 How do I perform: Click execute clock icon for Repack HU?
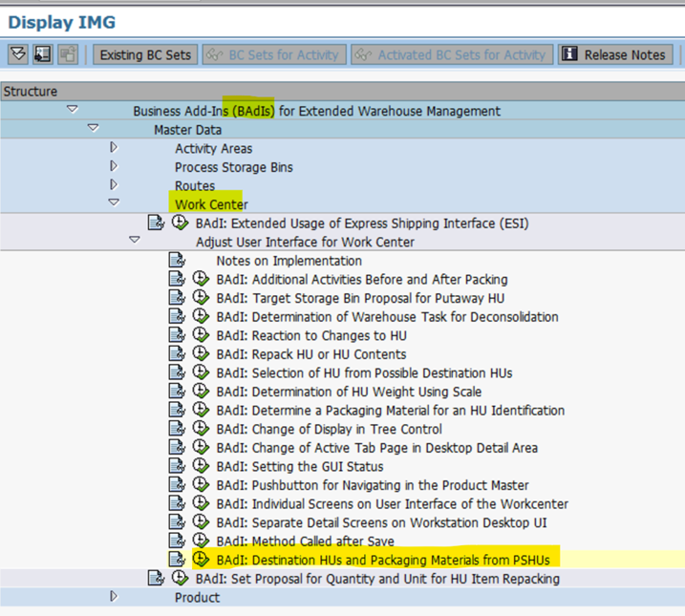201,354
